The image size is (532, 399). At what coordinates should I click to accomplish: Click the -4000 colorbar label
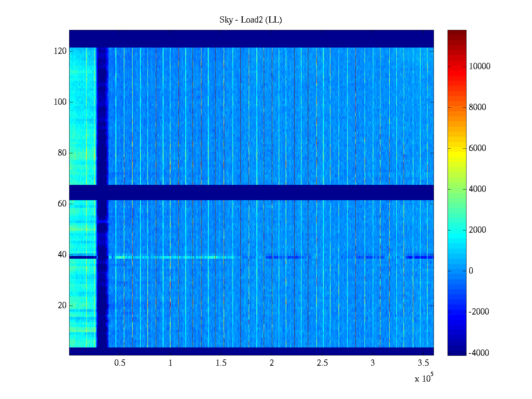(x=479, y=353)
